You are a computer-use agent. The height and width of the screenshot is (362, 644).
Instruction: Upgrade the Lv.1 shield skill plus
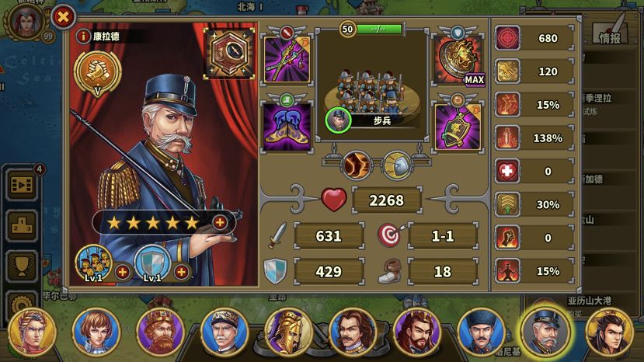(181, 272)
